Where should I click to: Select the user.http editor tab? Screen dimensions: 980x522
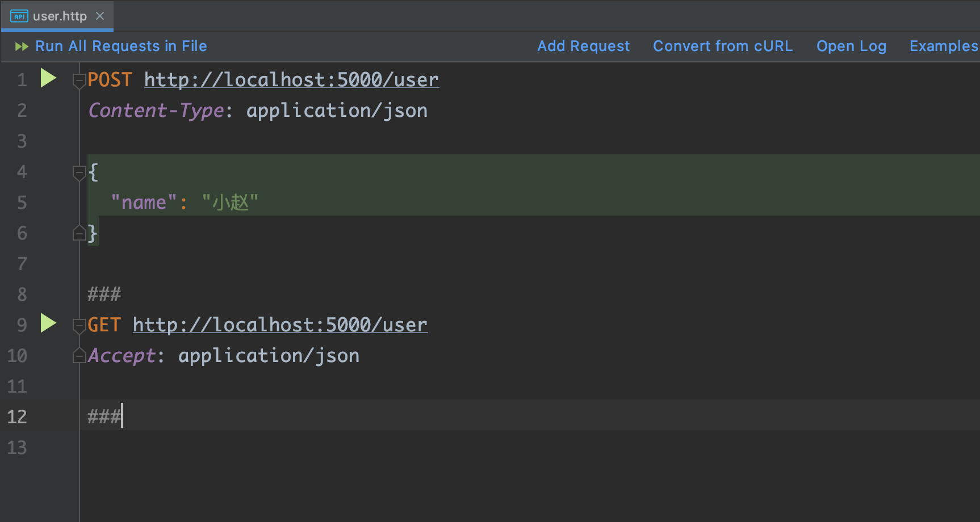tap(60, 16)
